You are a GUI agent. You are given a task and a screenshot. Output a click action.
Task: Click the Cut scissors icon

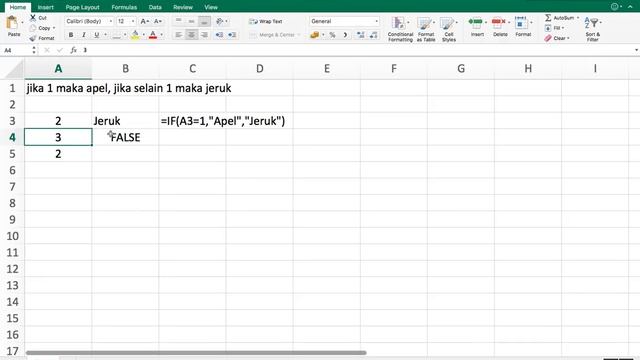point(33,18)
